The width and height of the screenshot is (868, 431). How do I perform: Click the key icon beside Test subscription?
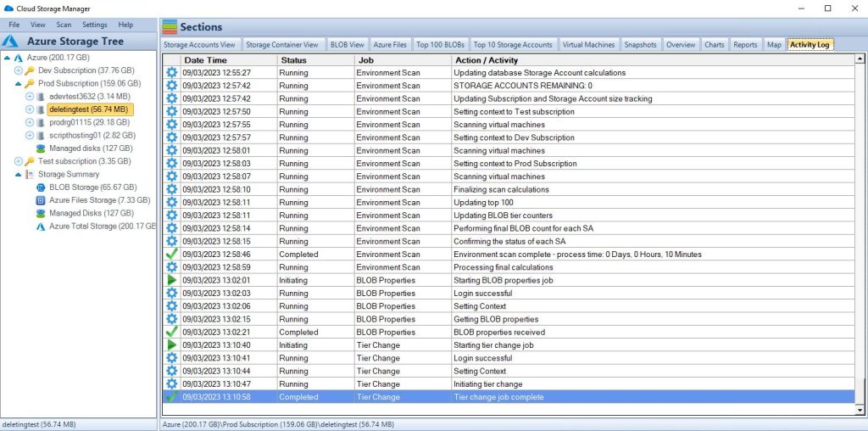(30, 161)
